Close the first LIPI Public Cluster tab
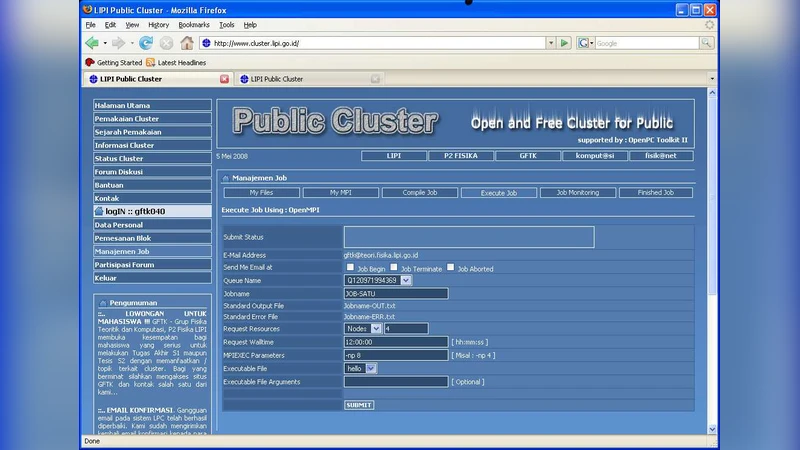 224,78
